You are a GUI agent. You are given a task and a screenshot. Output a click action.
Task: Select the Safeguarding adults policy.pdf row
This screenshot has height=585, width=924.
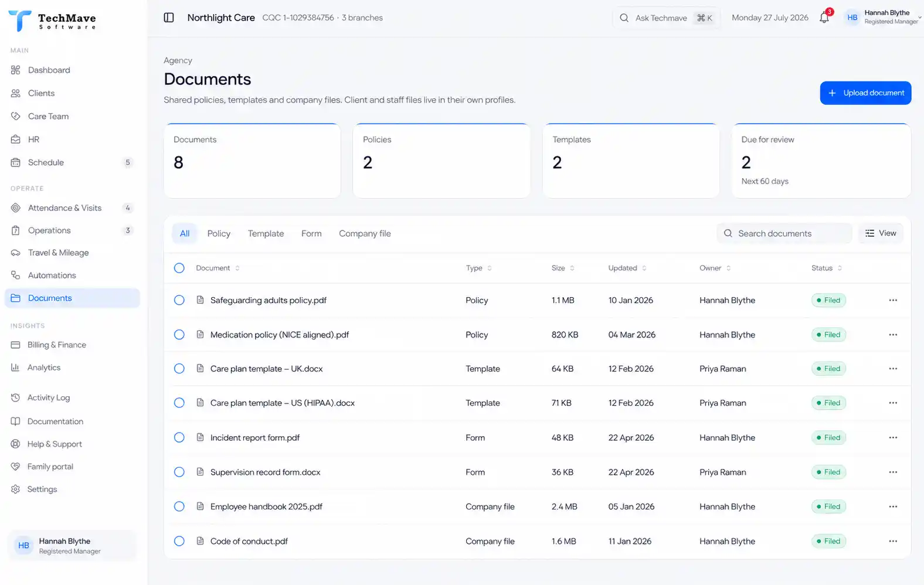pyautogui.click(x=179, y=300)
